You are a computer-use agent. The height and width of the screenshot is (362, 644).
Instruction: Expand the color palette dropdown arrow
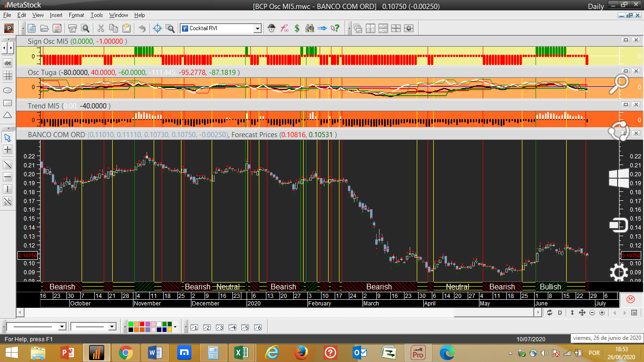tap(175, 327)
